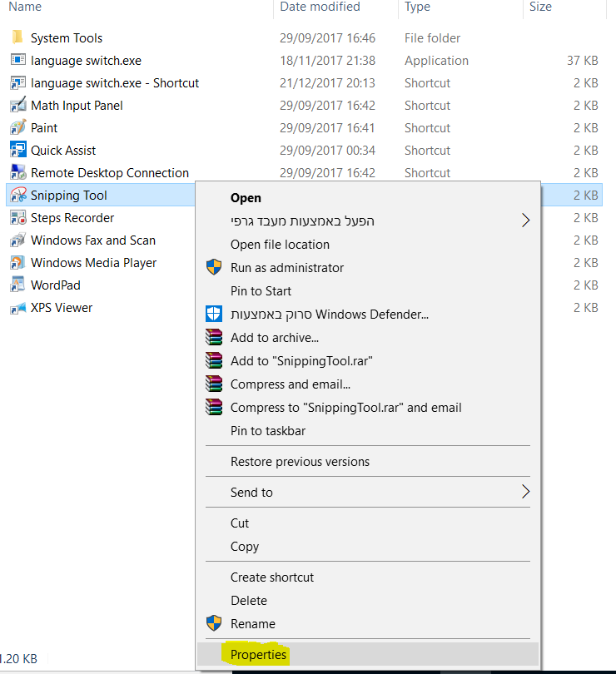The image size is (616, 674).
Task: Click the language switch.exe application icon
Action: click(x=17, y=60)
